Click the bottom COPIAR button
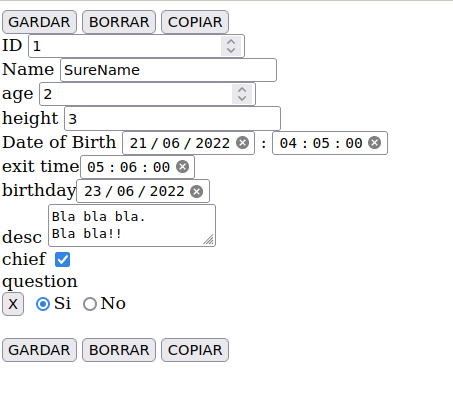453x407 pixels. (x=195, y=350)
